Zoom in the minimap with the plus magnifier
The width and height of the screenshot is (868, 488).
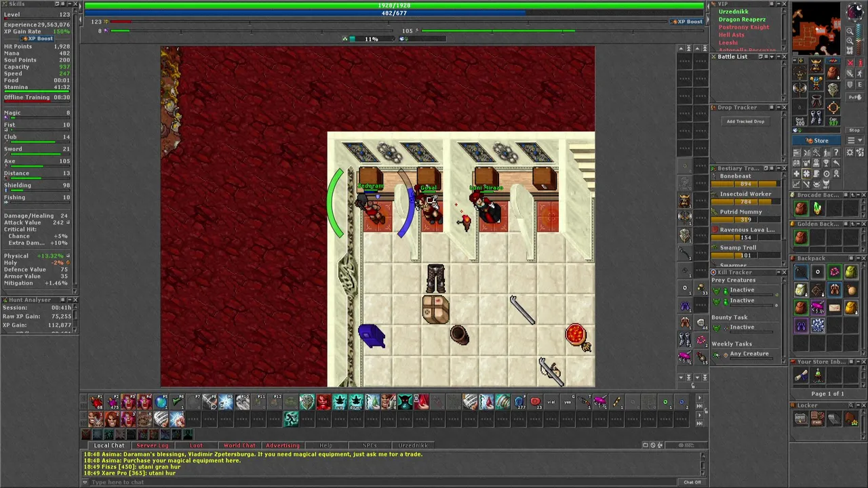(x=850, y=41)
